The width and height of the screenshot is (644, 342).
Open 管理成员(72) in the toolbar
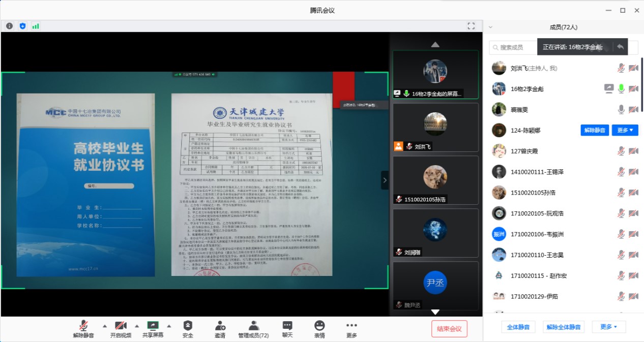click(x=253, y=329)
